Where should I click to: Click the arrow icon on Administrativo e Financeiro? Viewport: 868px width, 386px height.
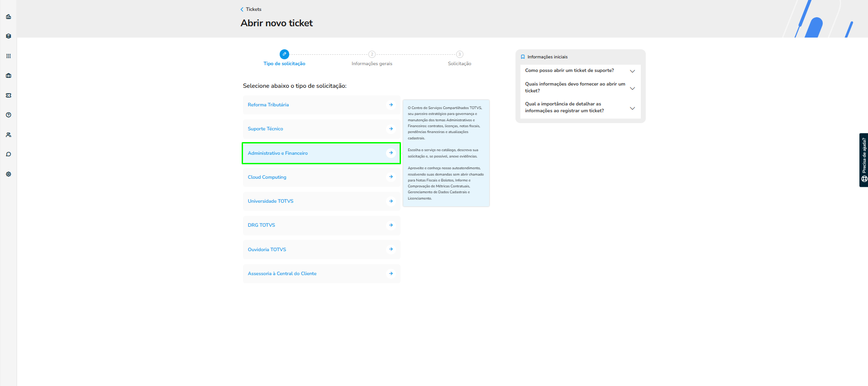coord(391,153)
